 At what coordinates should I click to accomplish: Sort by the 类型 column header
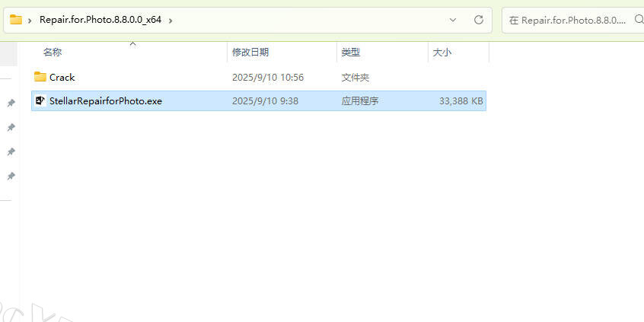pos(351,53)
